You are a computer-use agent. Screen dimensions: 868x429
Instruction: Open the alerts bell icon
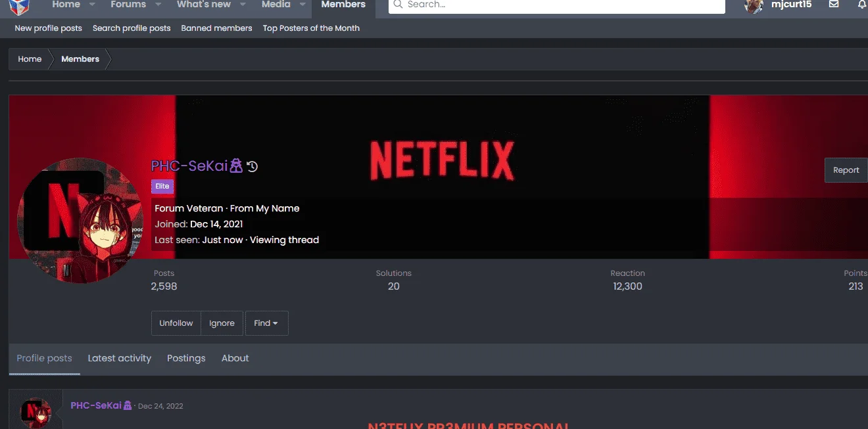tap(862, 5)
